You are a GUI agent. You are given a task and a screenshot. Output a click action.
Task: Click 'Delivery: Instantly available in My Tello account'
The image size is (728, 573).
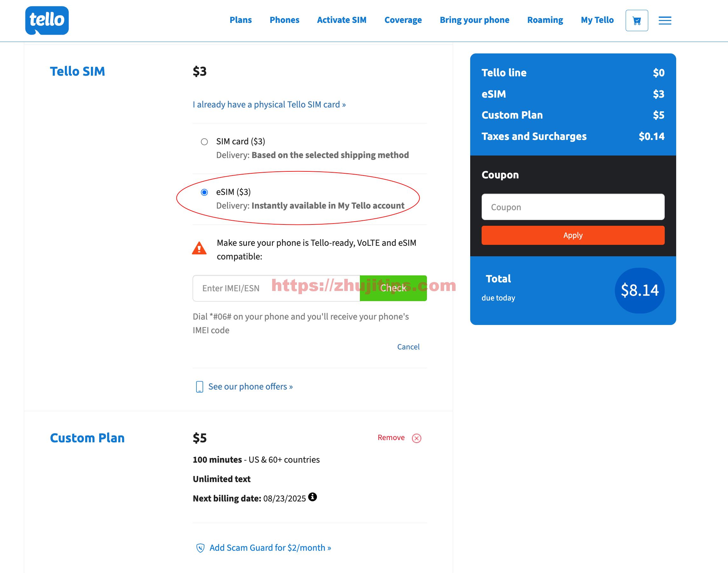click(x=310, y=206)
